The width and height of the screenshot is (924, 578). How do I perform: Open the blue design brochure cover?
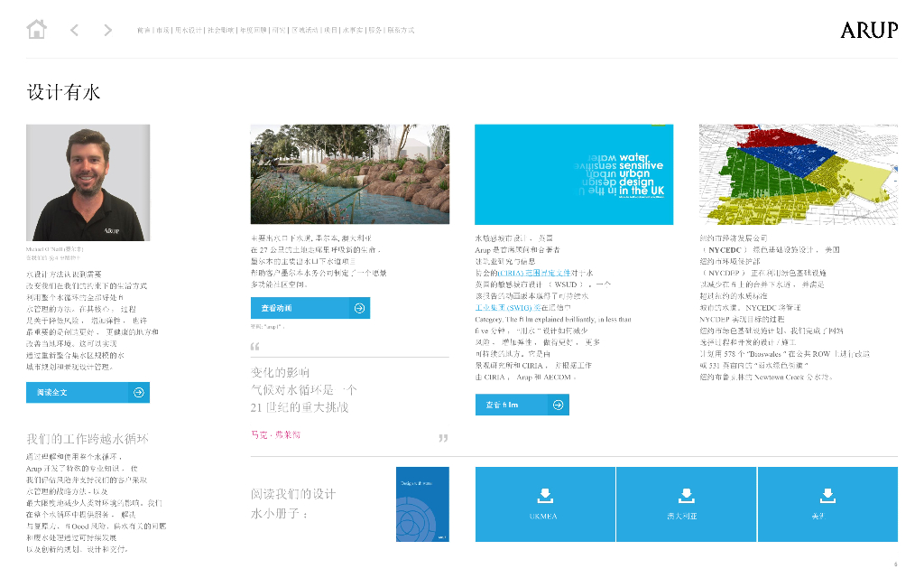pyautogui.click(x=422, y=504)
